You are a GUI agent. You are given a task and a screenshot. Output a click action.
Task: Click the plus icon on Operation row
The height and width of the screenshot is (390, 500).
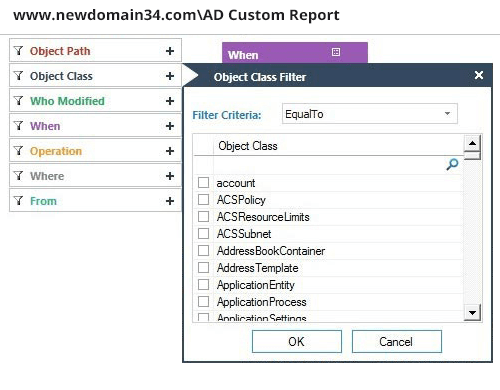click(x=170, y=151)
